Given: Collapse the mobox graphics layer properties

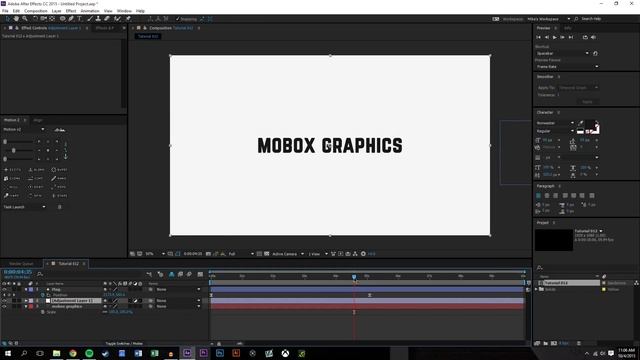Looking at the screenshot, I should pyautogui.click(x=26, y=306).
